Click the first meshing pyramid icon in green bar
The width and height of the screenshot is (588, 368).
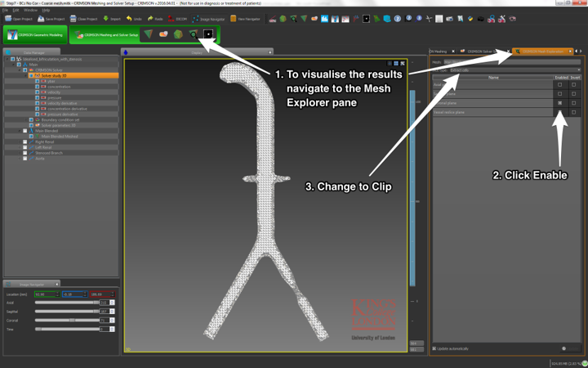(x=148, y=34)
